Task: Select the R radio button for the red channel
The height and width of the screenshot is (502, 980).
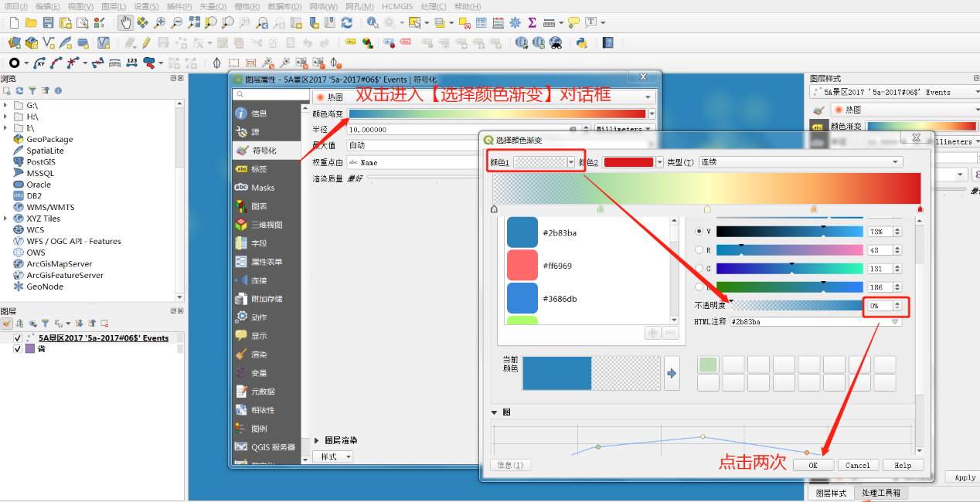Action: point(699,250)
